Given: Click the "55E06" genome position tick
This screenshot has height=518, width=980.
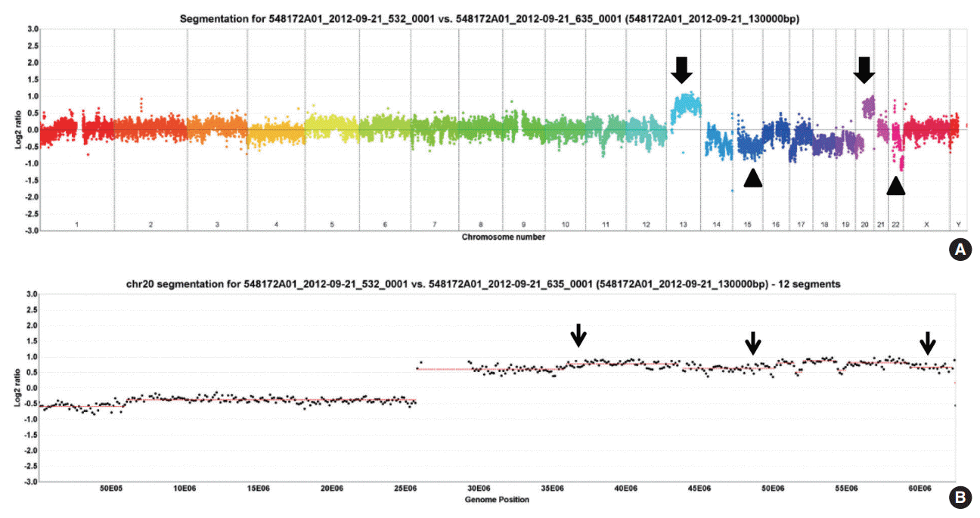Looking at the screenshot, I should [x=848, y=489].
